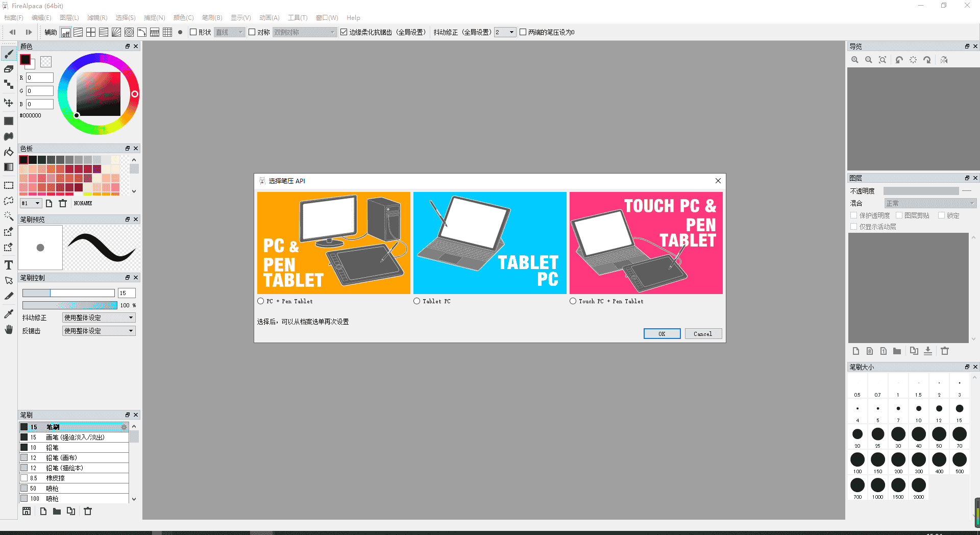The image size is (980, 535).
Task: Open the Help menu
Action: pyautogui.click(x=353, y=17)
